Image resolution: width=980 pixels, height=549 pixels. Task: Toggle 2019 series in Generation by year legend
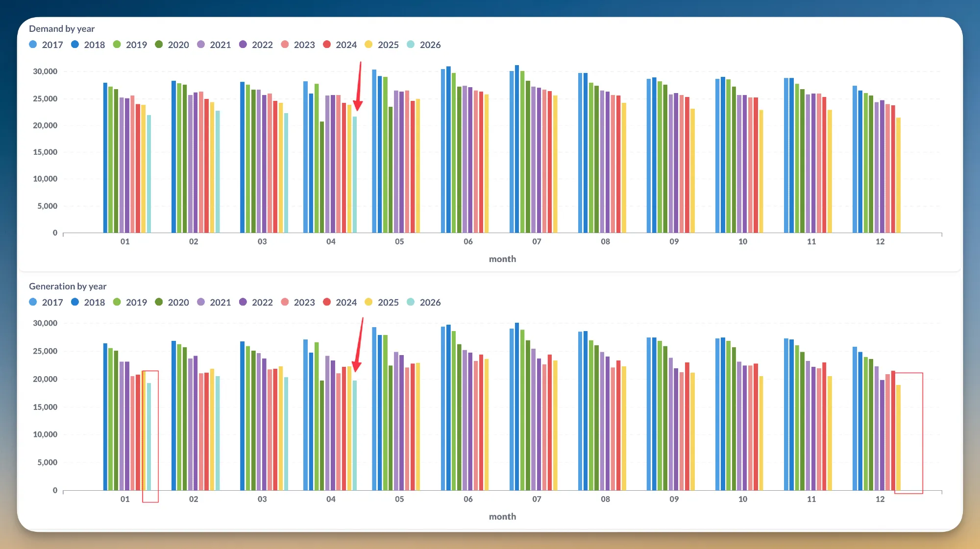pyautogui.click(x=130, y=302)
